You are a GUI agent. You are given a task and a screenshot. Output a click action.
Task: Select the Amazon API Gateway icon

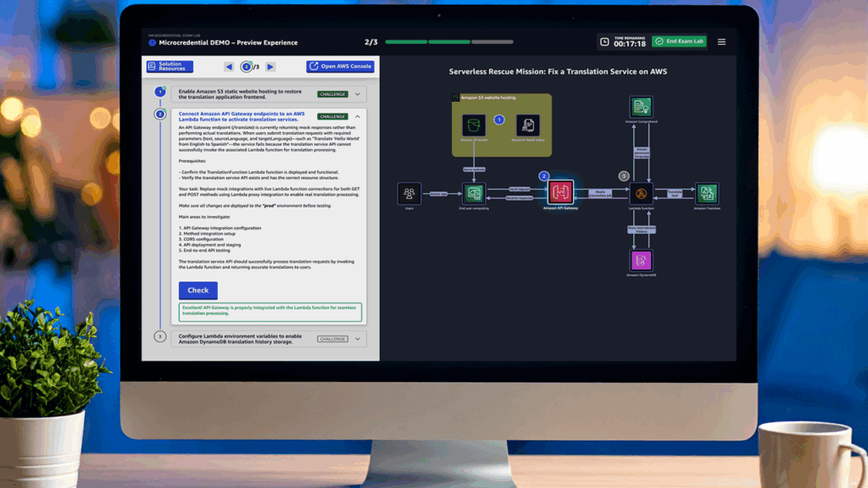560,191
